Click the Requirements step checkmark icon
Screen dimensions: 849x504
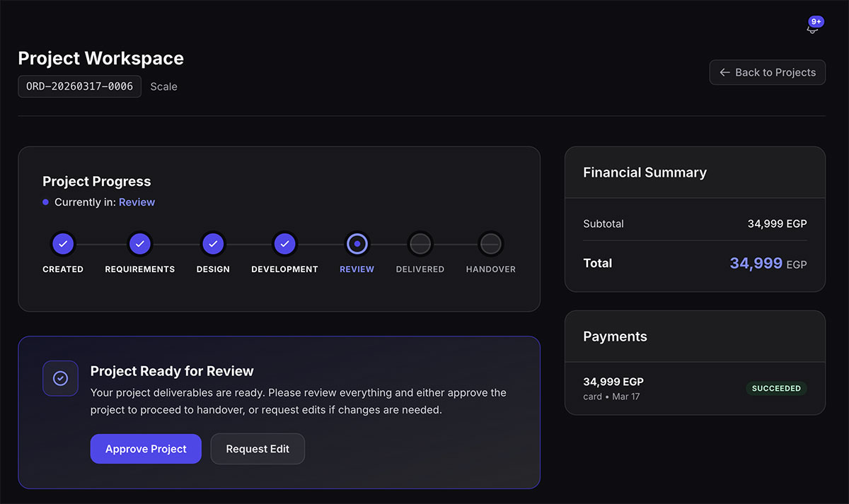click(x=139, y=243)
